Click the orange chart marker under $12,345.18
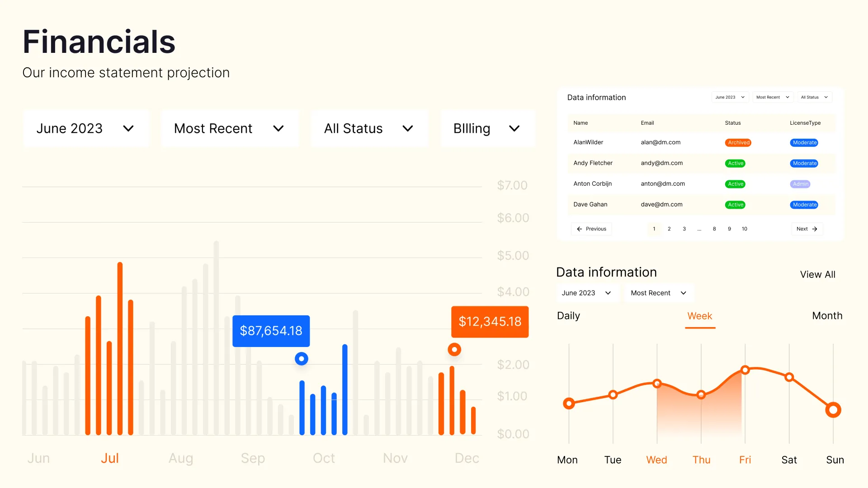The image size is (868, 488). click(x=454, y=349)
